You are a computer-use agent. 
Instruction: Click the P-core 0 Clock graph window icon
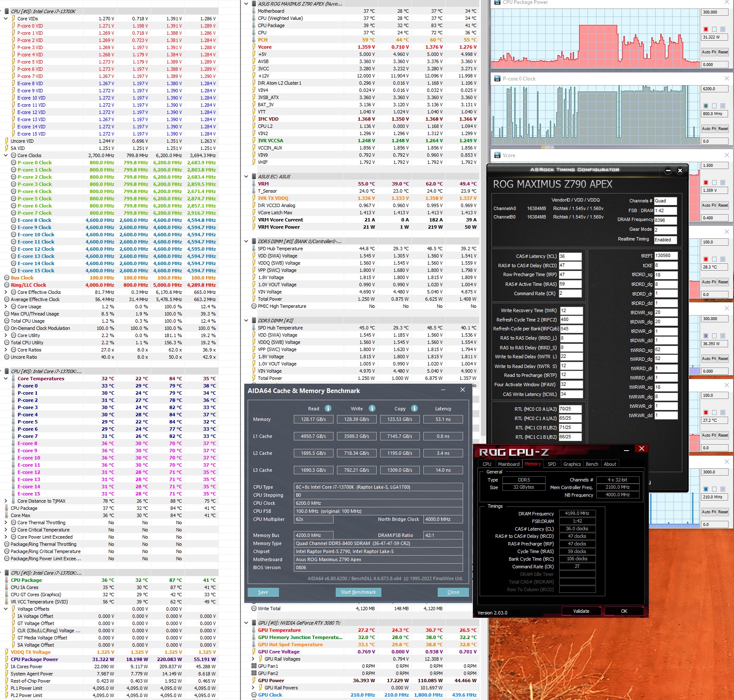tap(497, 79)
